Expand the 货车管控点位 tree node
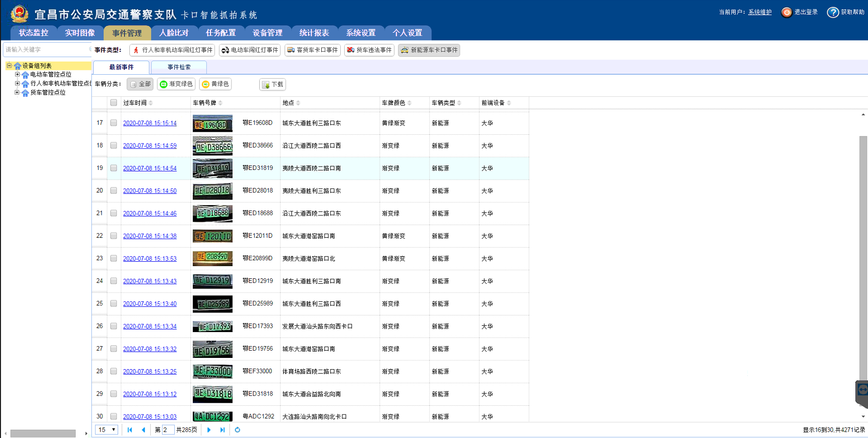This screenshot has height=438, width=868. pyautogui.click(x=17, y=92)
